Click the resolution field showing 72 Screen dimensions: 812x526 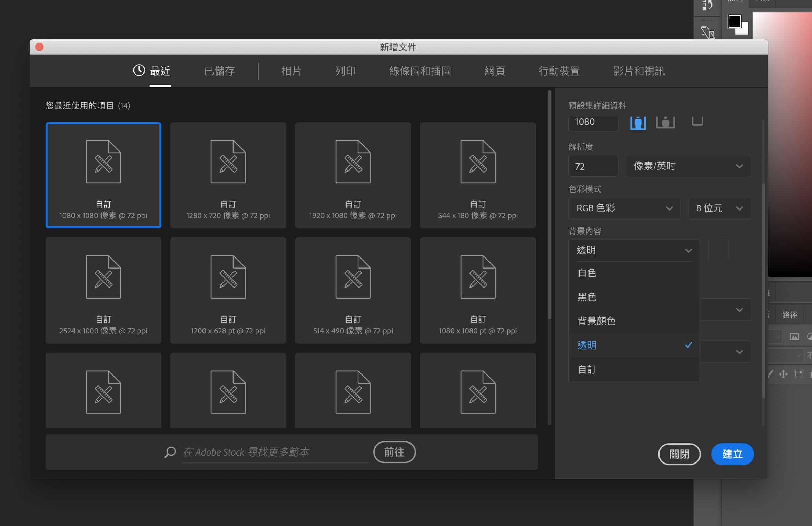pos(593,166)
